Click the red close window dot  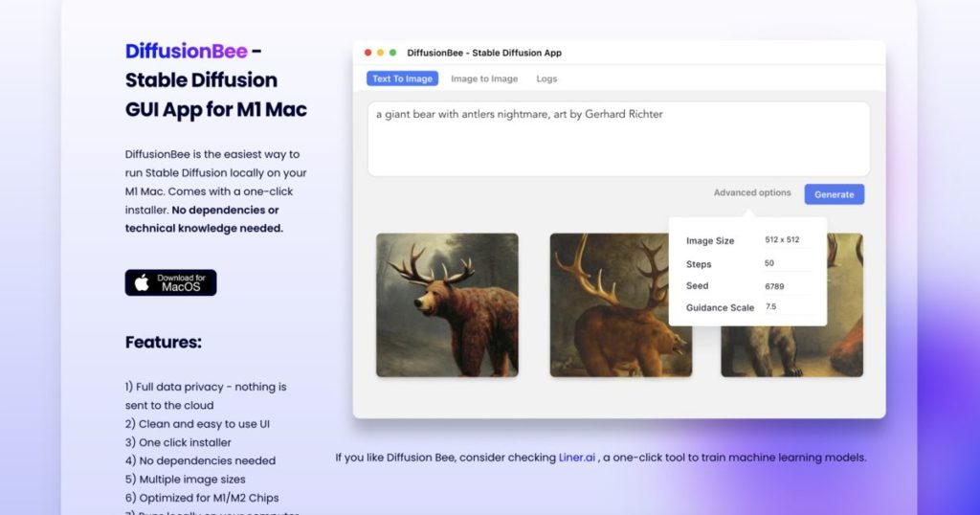point(367,53)
